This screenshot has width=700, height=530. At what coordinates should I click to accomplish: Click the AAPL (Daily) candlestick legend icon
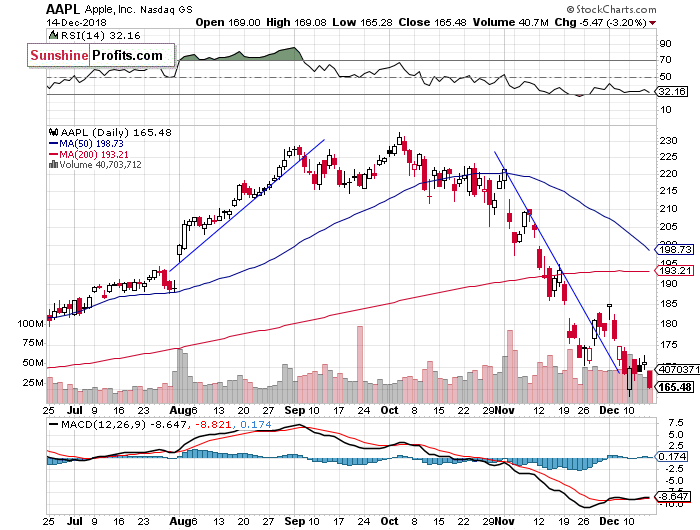coord(54,132)
